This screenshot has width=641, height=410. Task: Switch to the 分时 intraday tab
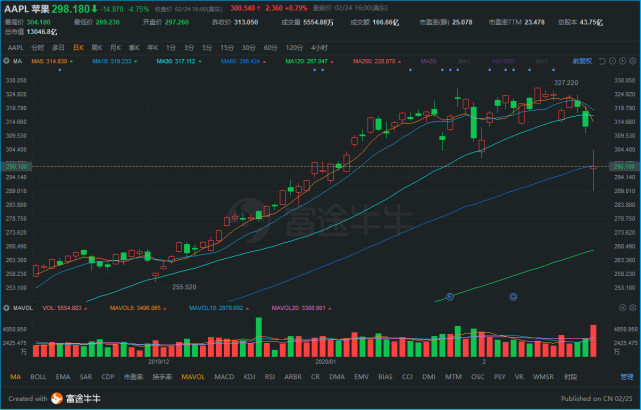point(38,48)
